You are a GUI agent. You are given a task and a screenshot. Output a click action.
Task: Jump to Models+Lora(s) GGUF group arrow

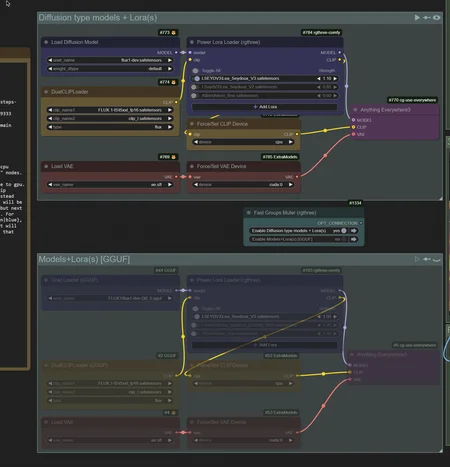354,239
